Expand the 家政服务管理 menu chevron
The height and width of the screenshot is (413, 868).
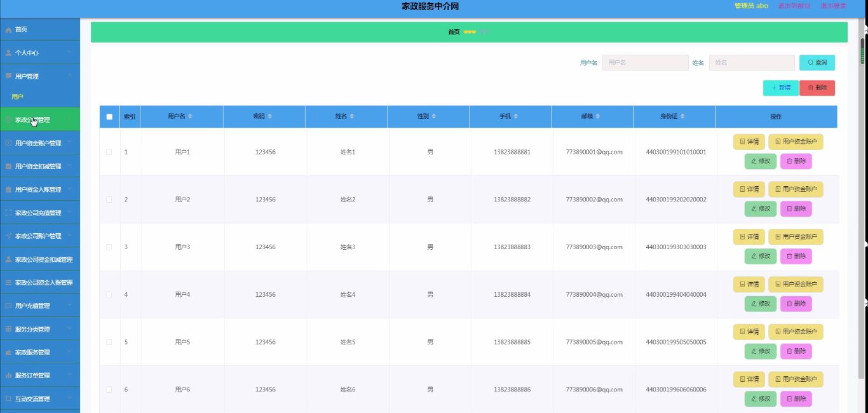(x=70, y=352)
